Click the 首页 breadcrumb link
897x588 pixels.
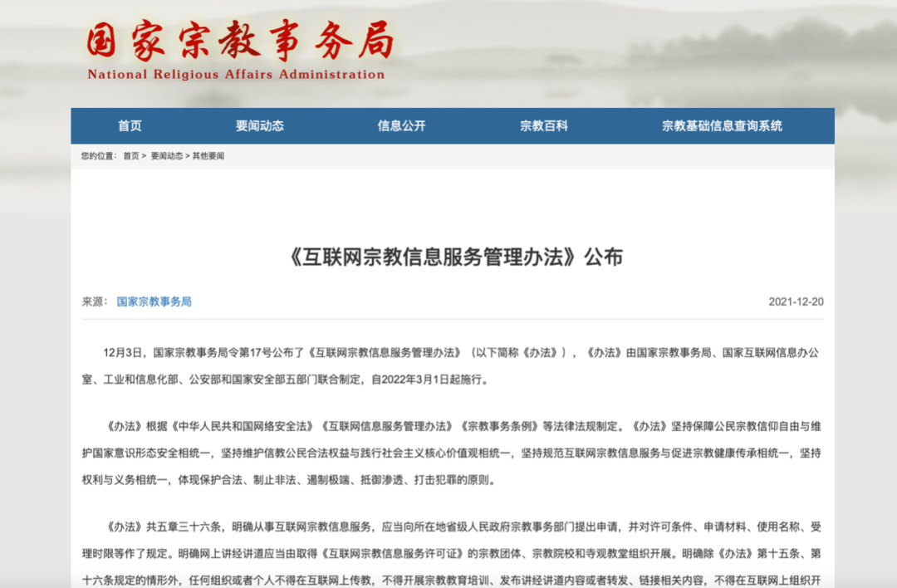click(x=131, y=156)
